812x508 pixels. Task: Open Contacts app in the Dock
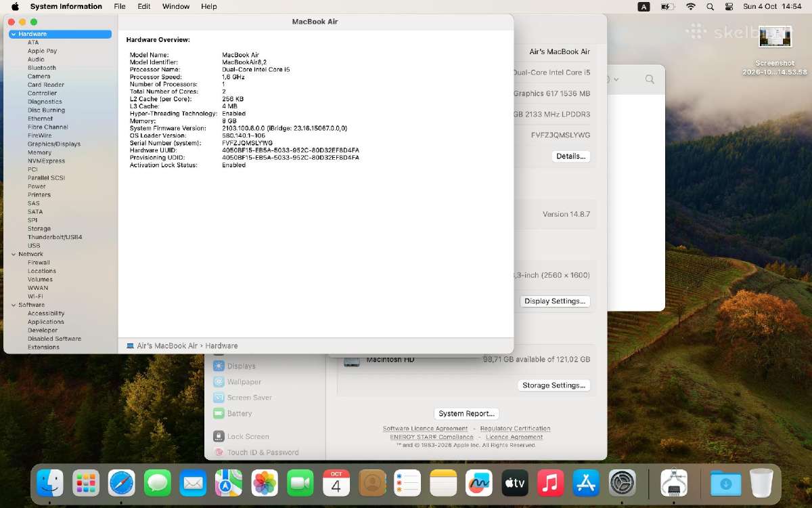[x=372, y=483]
